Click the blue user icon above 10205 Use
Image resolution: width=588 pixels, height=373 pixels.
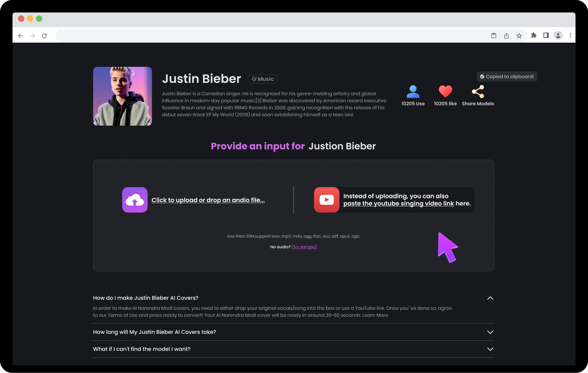coord(413,91)
